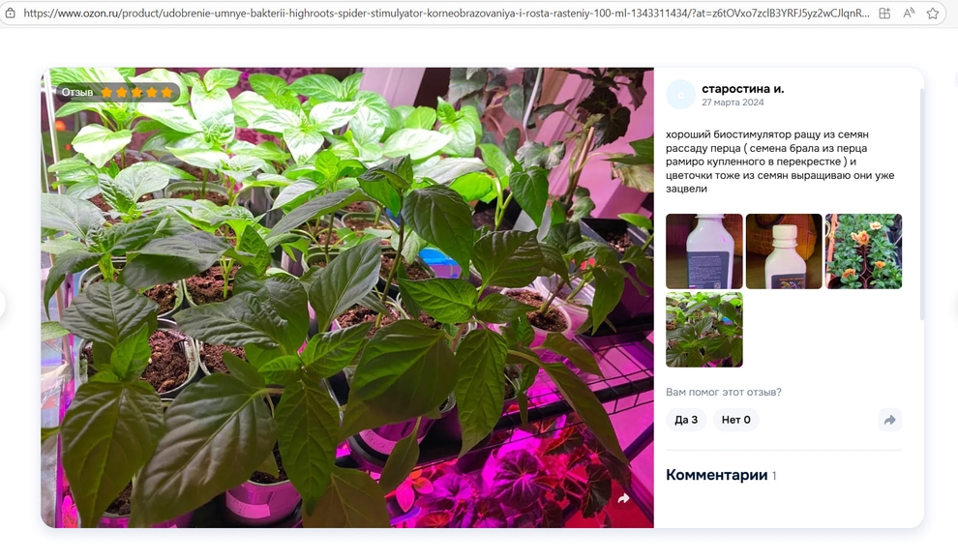Click reviewer's round avatar icon

(680, 95)
